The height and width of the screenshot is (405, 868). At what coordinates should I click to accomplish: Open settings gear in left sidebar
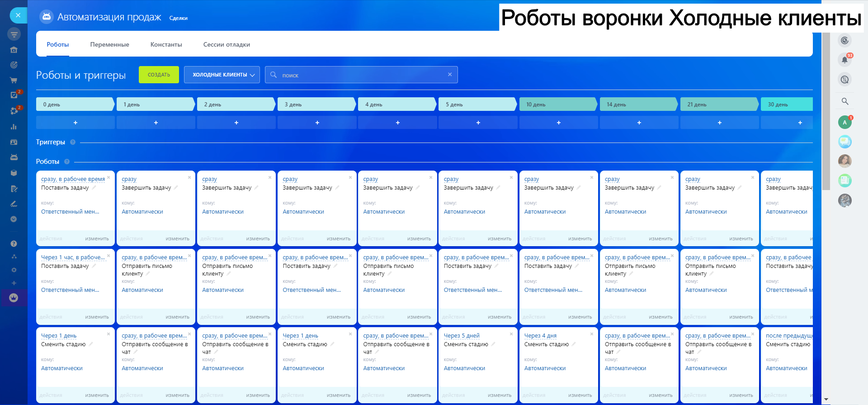coord(14,270)
